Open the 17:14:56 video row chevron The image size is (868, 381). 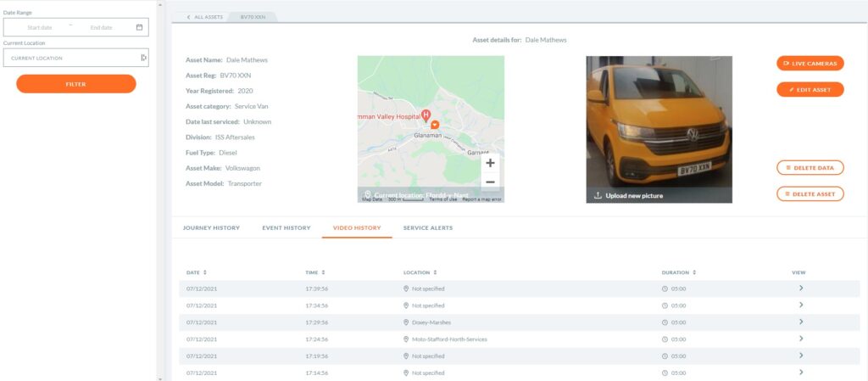pyautogui.click(x=800, y=373)
